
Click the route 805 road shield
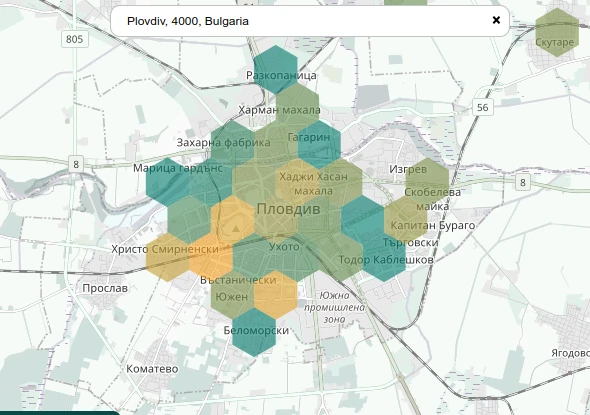click(75, 39)
